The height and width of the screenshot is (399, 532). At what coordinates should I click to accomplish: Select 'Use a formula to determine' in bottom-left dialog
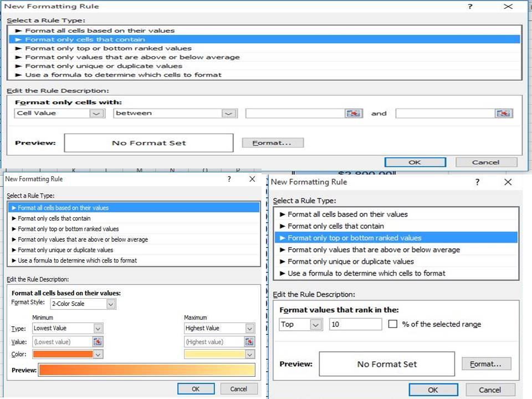click(x=134, y=260)
